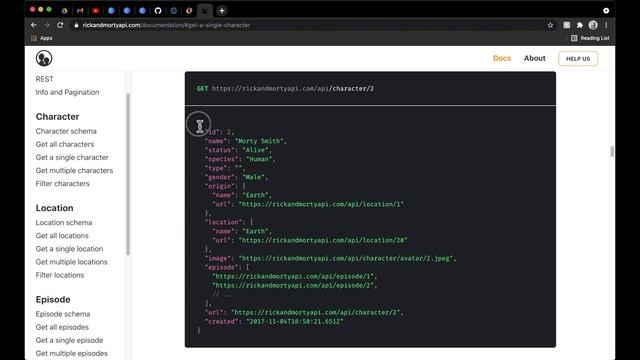The width and height of the screenshot is (640, 360).
Task: Open the Extensions puzzle menu
Action: point(580,25)
